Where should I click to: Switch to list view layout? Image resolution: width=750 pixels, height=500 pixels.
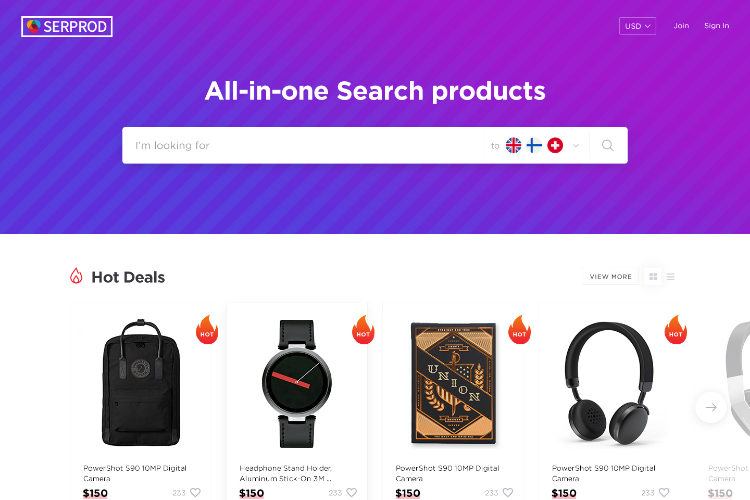click(671, 277)
